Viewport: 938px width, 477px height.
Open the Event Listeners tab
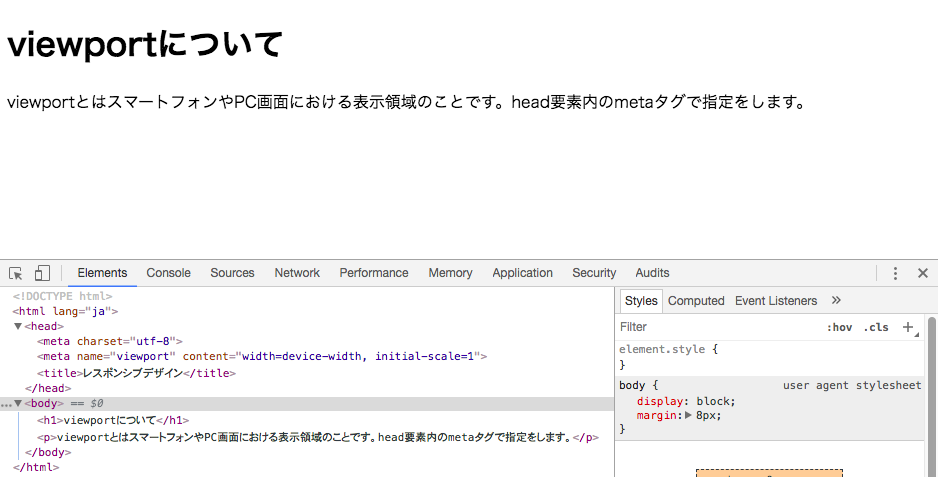[776, 301]
